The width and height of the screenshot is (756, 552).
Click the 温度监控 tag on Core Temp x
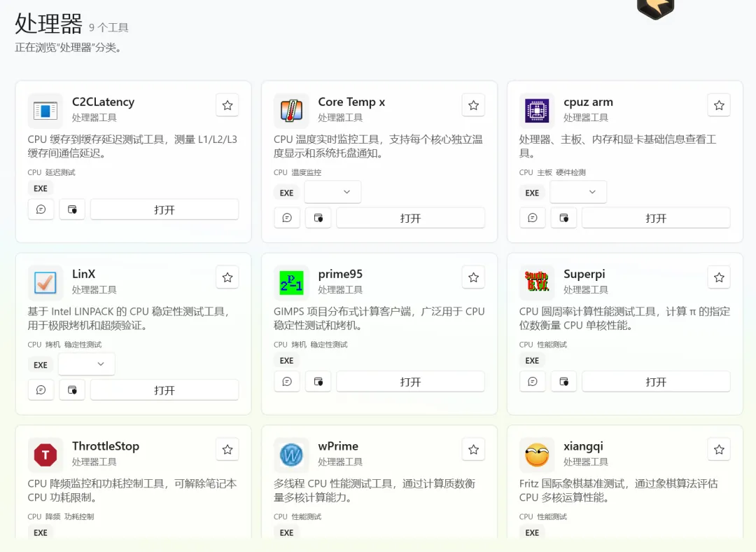coord(306,173)
